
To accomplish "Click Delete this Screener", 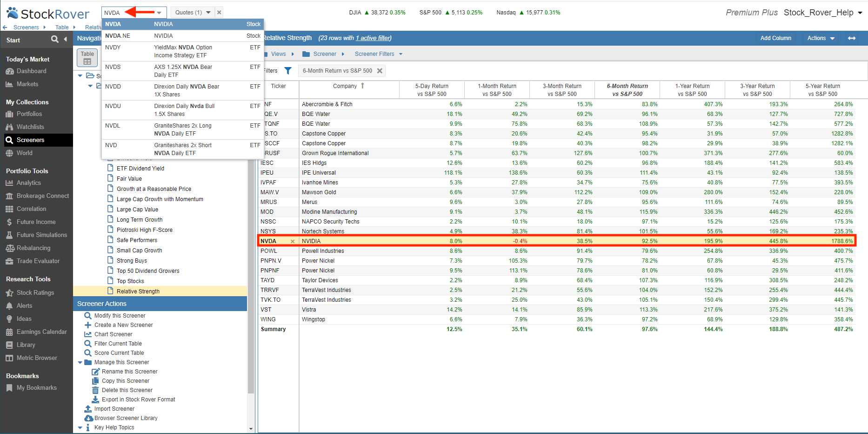I will coord(127,390).
